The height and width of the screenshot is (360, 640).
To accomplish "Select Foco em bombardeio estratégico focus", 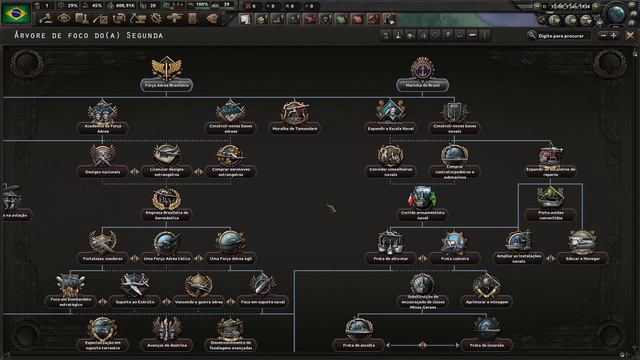I will coord(71,291).
